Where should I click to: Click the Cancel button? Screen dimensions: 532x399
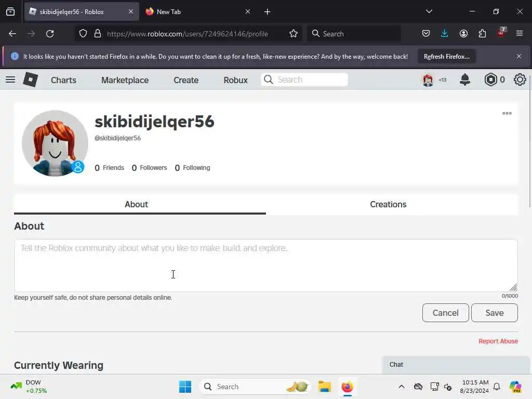coord(445,313)
